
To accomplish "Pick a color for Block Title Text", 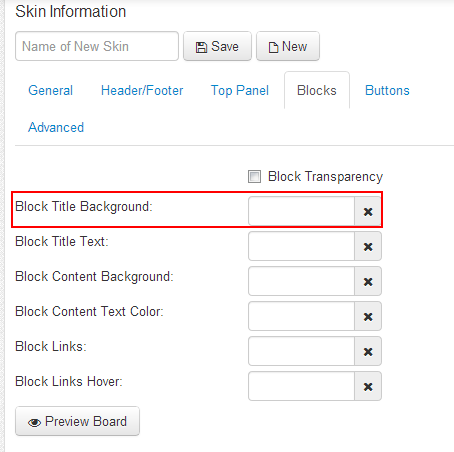I will click(301, 246).
